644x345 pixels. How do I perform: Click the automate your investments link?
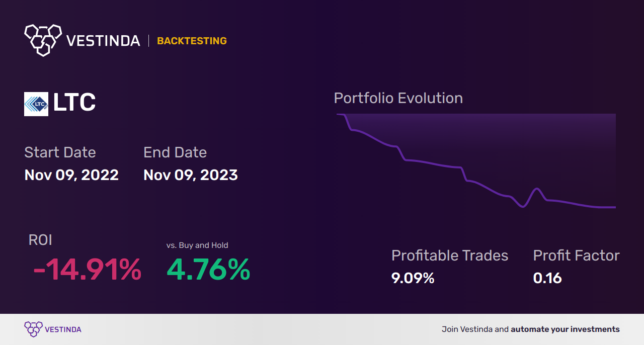pos(565,329)
